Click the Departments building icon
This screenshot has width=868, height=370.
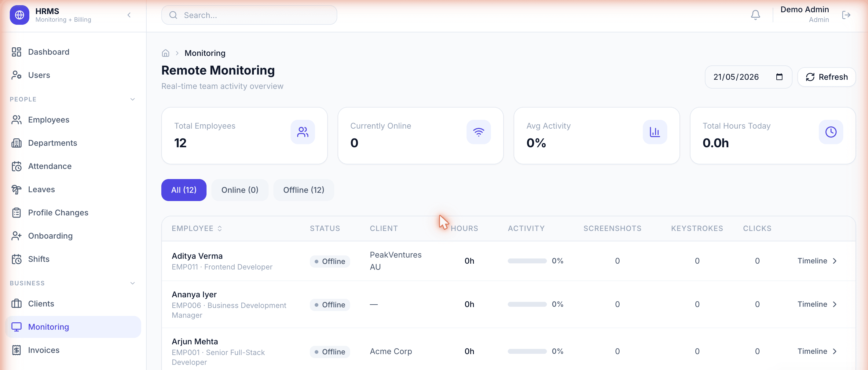(x=16, y=143)
